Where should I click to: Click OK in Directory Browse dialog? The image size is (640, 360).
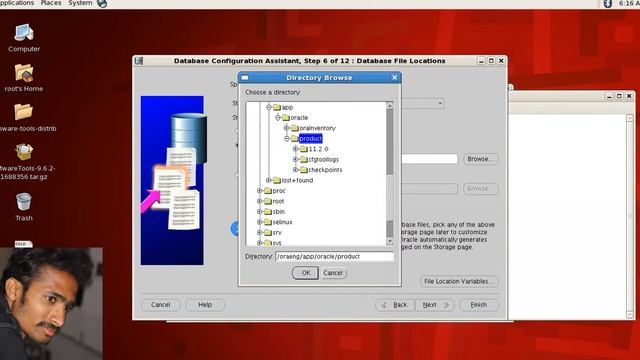click(x=305, y=273)
